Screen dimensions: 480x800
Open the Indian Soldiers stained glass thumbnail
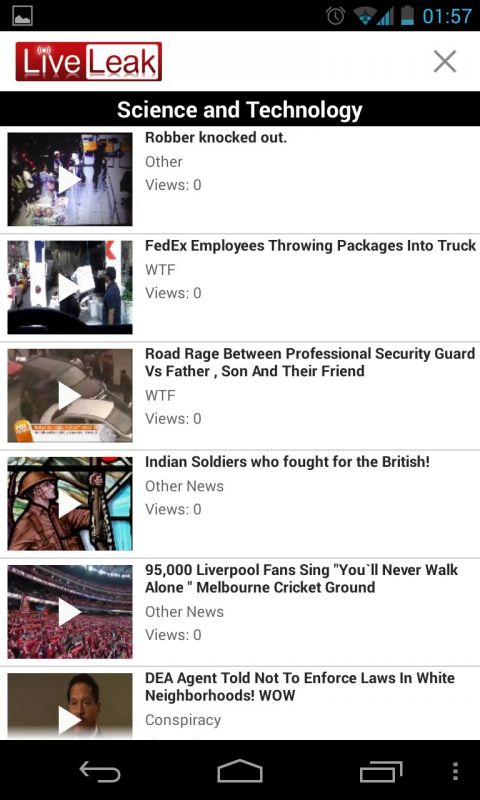coord(70,504)
